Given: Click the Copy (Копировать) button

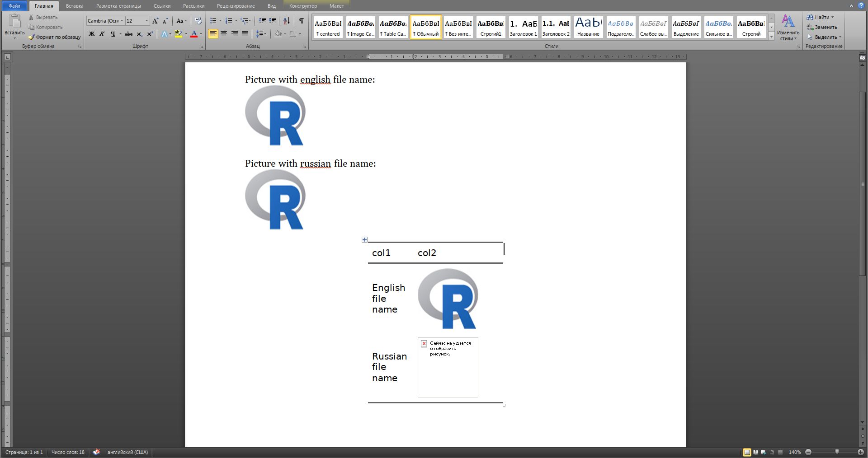Looking at the screenshot, I should click(45, 27).
